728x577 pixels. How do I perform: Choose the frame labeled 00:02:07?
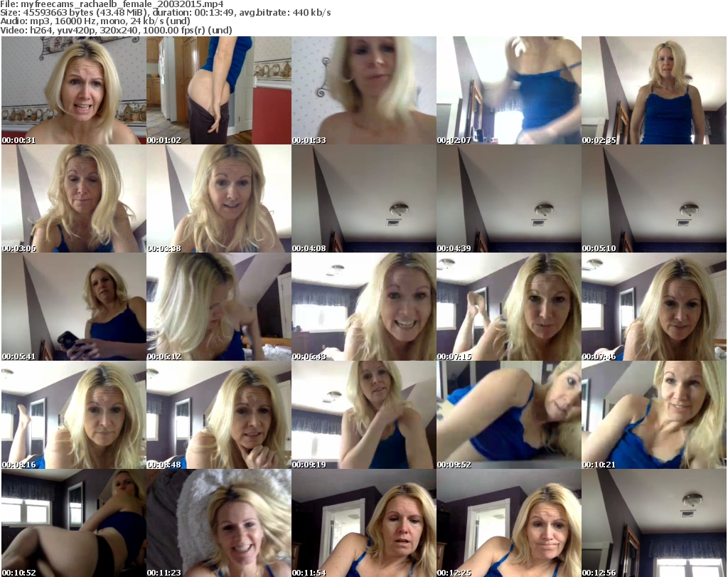click(x=509, y=90)
